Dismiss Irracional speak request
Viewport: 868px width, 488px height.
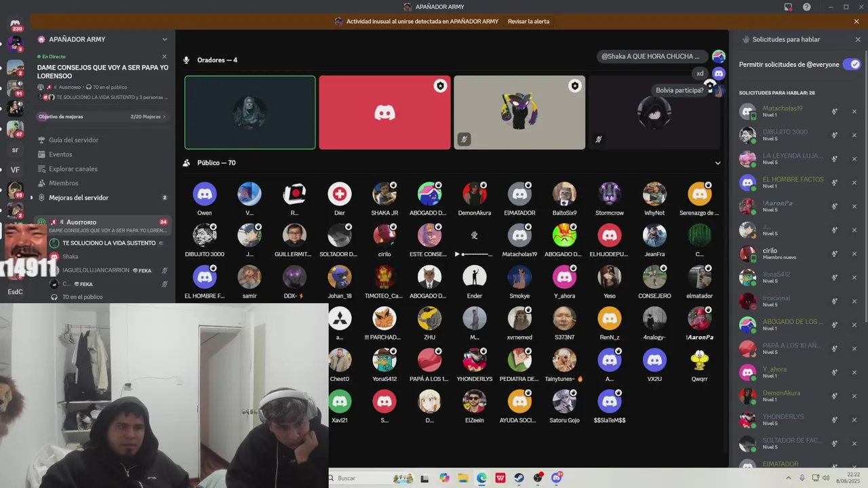[854, 301]
